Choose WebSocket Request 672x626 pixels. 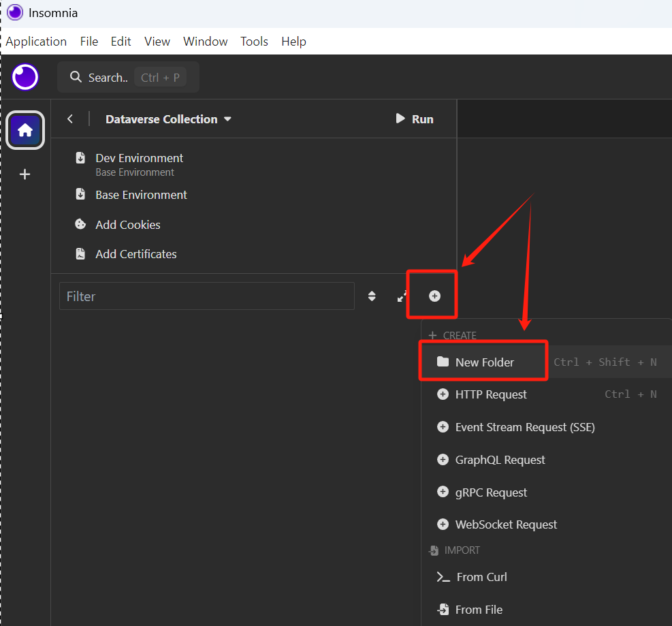[547, 525]
